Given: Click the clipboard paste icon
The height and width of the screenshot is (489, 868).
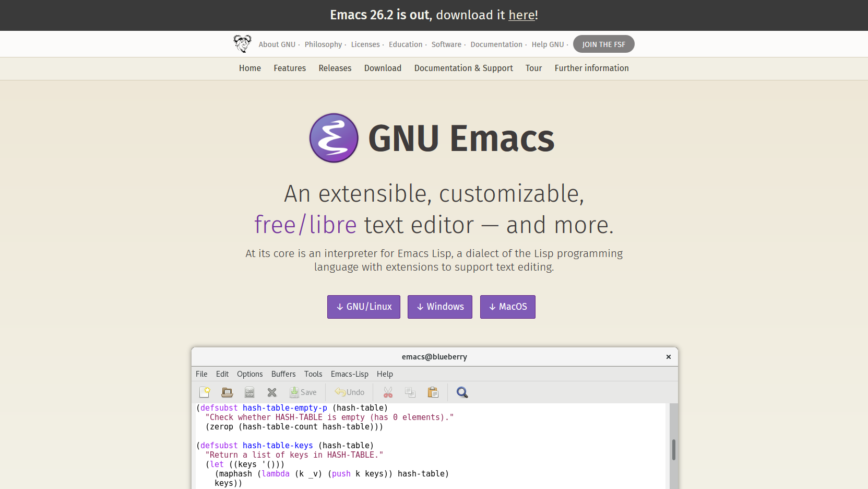Looking at the screenshot, I should 433,392.
